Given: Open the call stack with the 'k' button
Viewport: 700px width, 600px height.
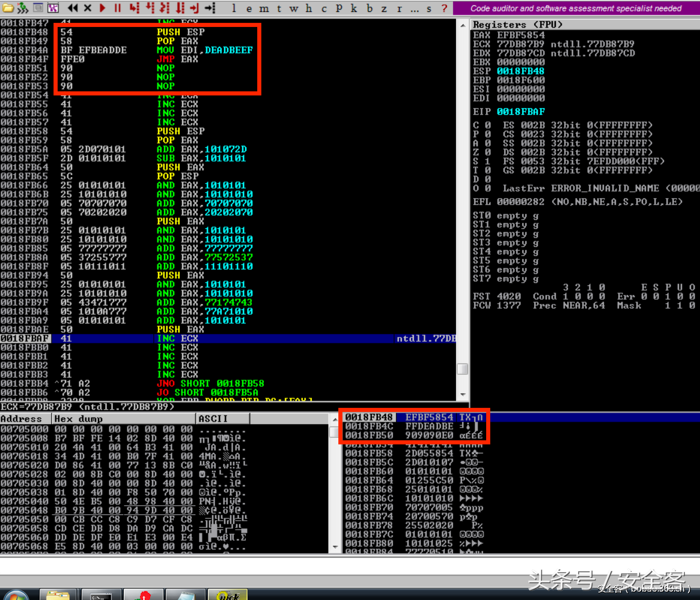Looking at the screenshot, I should [x=353, y=8].
